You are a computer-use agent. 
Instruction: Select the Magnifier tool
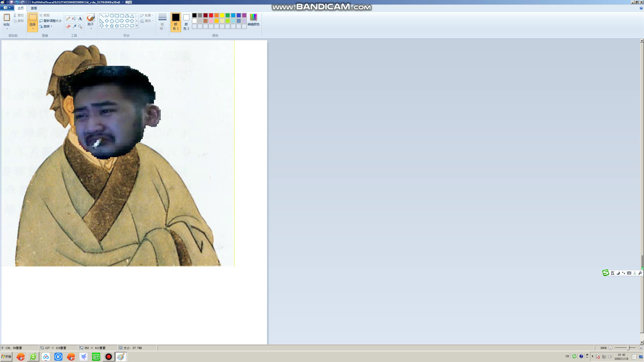pyautogui.click(x=80, y=26)
